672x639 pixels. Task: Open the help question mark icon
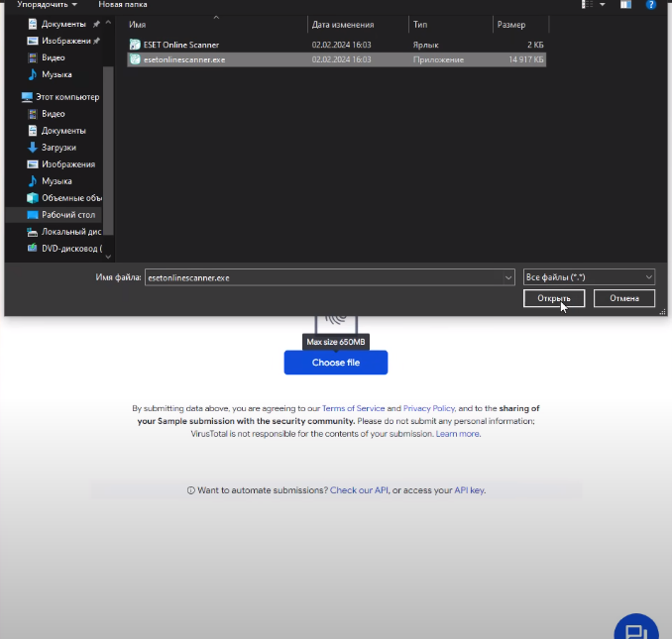650,5
